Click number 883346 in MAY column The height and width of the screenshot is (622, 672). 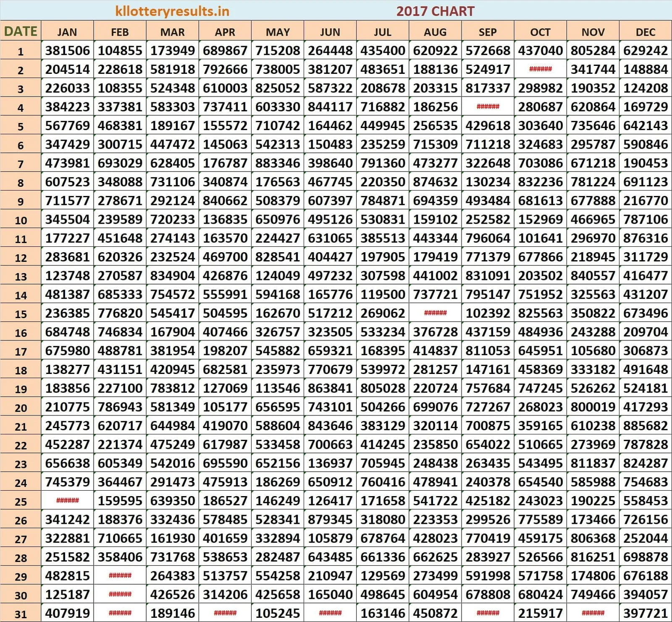point(278,163)
